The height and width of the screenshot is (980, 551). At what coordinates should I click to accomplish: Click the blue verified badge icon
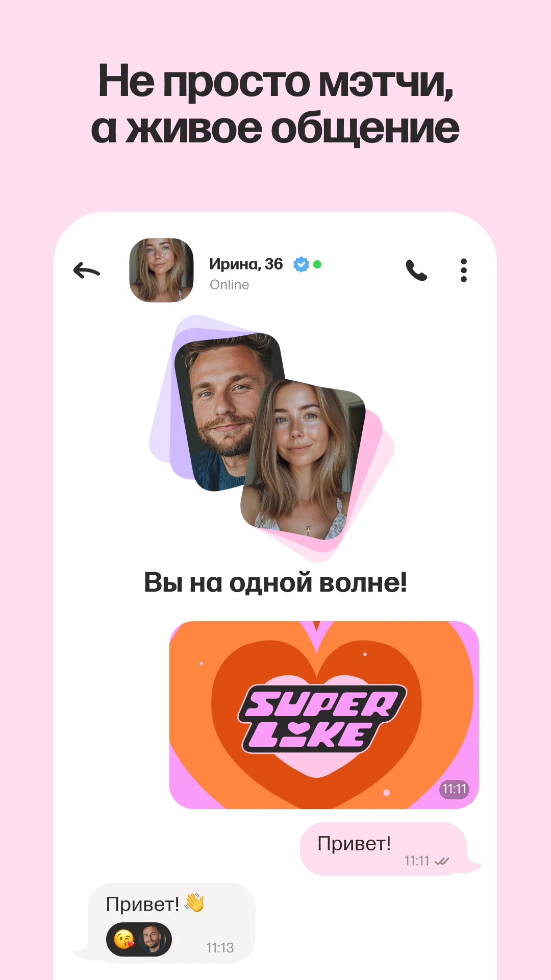[301, 264]
